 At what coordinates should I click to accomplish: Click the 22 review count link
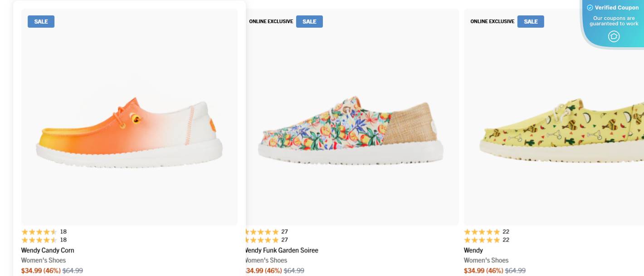(x=505, y=232)
